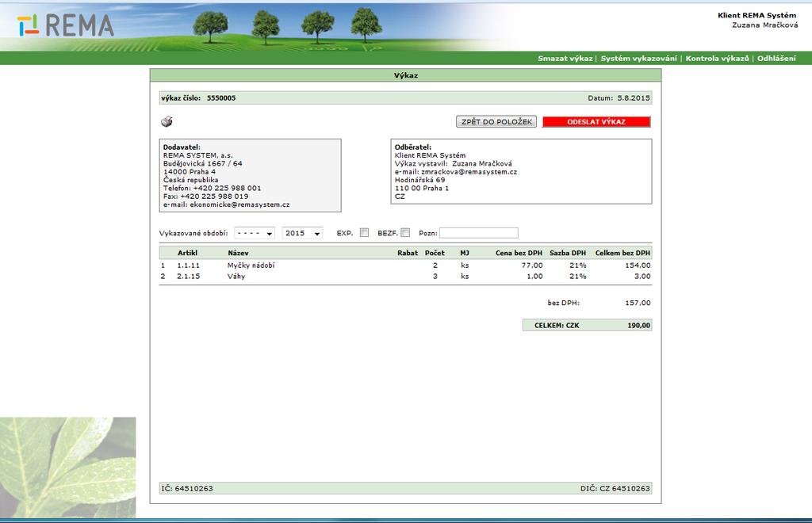
Task: Click the CELKEM total 190,00
Action: coord(639,326)
